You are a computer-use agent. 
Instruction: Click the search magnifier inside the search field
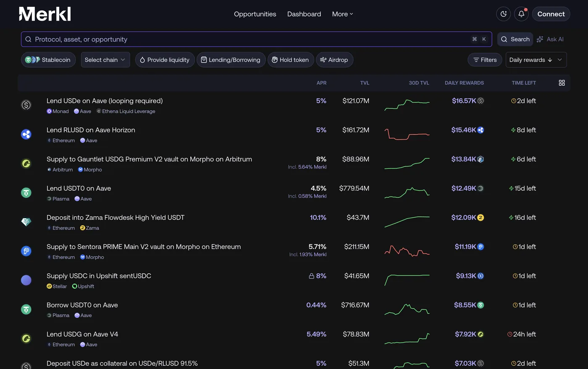coord(28,39)
